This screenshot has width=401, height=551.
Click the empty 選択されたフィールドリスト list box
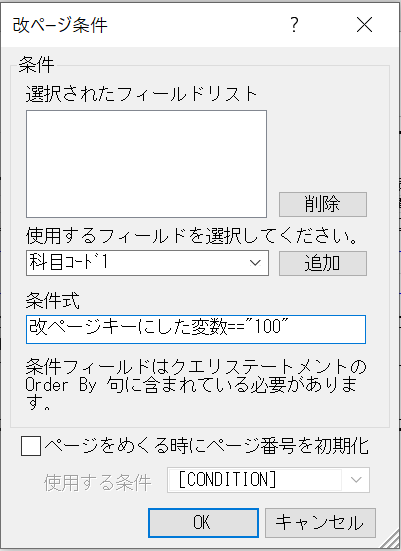tap(146, 164)
